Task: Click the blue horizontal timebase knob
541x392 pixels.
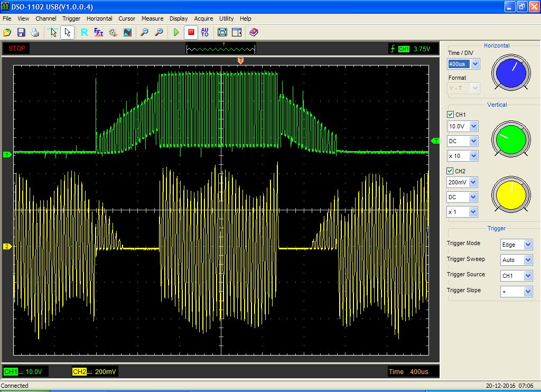Action: pos(511,73)
